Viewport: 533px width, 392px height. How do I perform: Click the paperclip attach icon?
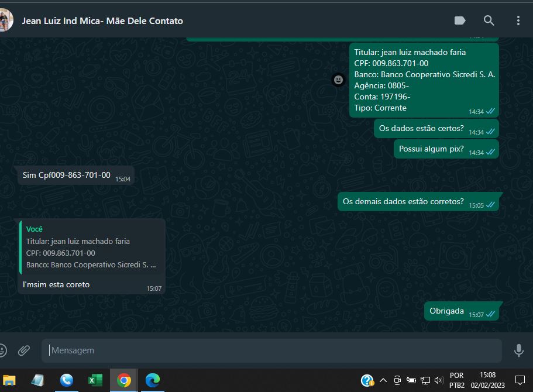click(x=24, y=350)
